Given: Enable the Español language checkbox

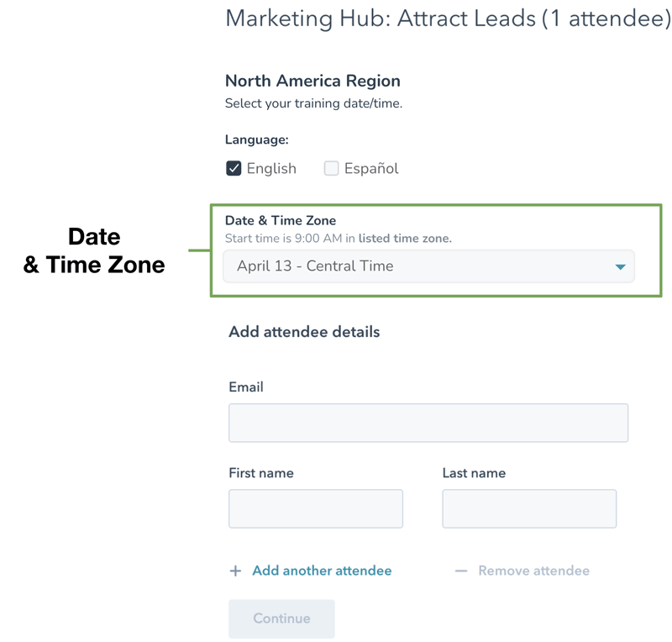Looking at the screenshot, I should coord(332,168).
